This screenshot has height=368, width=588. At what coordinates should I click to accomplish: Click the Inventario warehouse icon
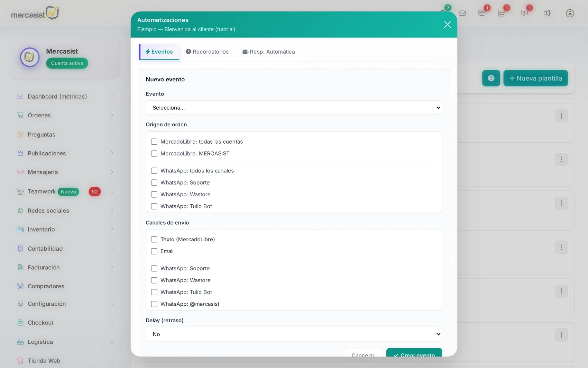click(20, 230)
